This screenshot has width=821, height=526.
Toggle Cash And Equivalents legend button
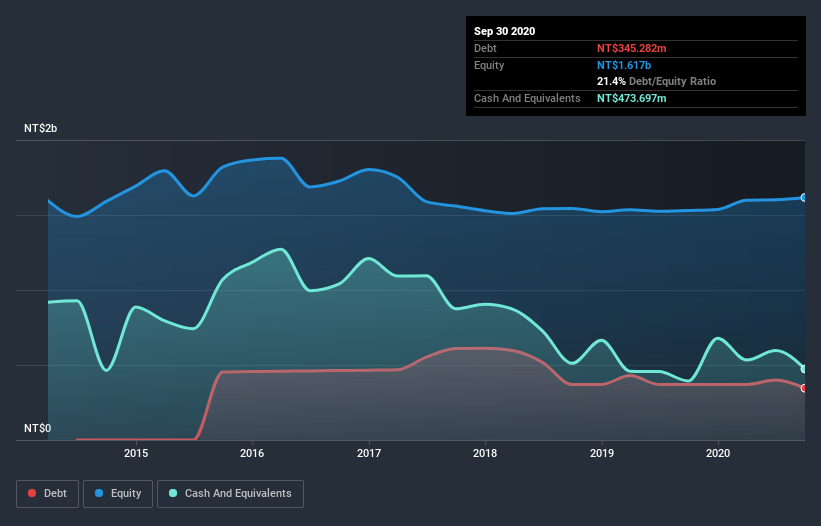(x=230, y=494)
